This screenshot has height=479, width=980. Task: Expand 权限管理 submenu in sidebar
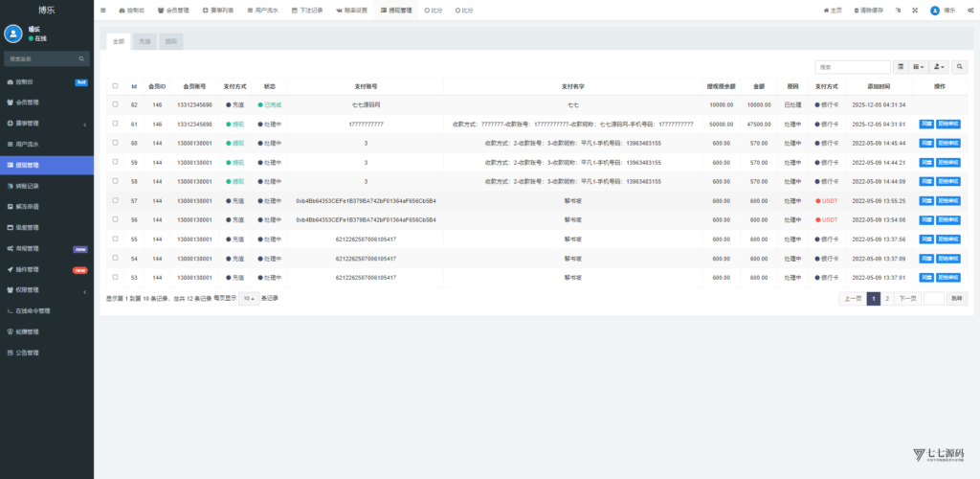[47, 290]
